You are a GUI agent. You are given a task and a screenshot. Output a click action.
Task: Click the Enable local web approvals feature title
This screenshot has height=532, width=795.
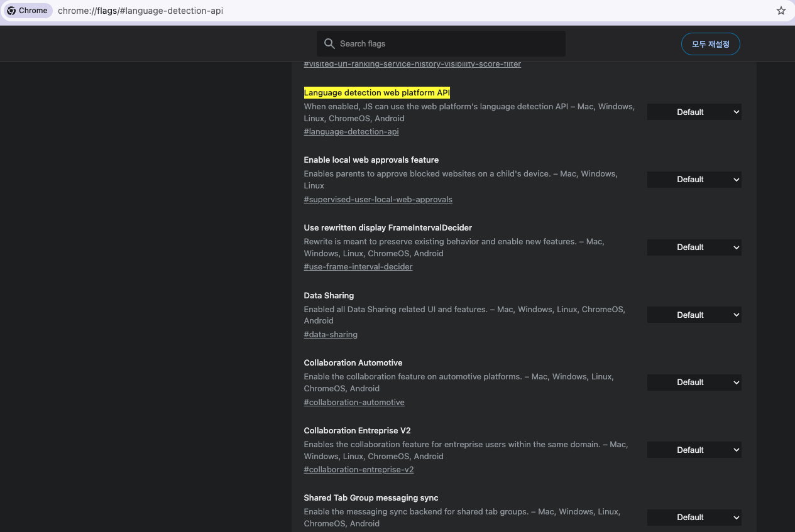click(371, 160)
